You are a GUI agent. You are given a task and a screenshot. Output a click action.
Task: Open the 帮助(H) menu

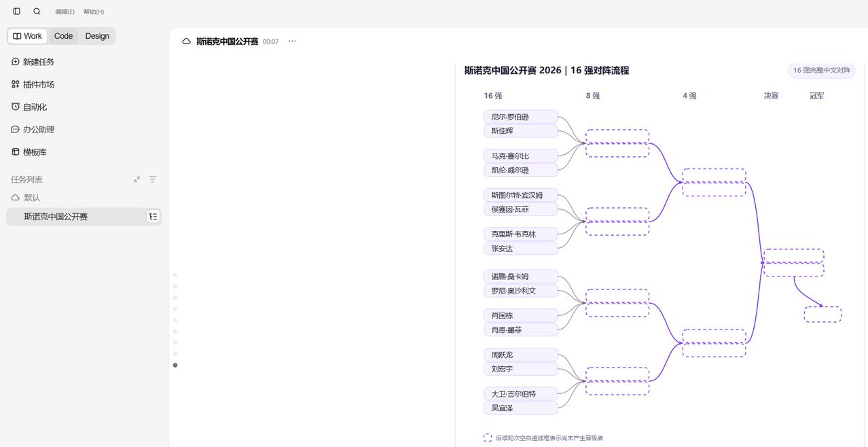[94, 12]
